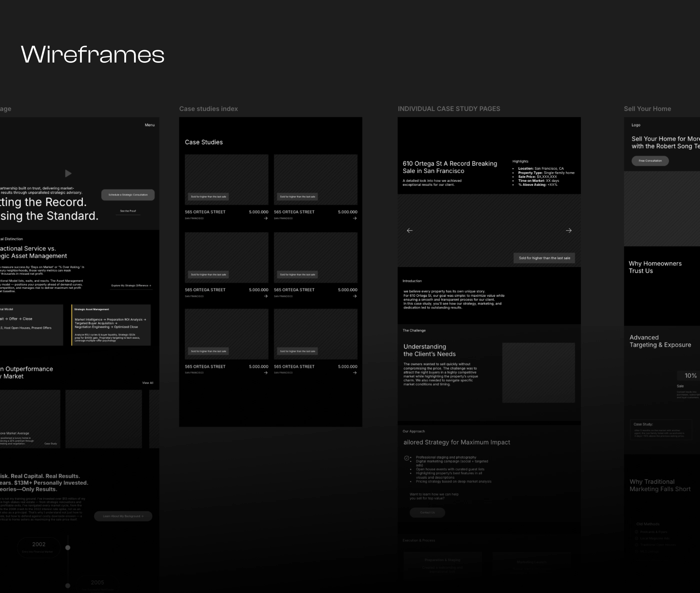The image size is (700, 593).
Task: Click the Logo in Sell Your Home header
Action: 636,125
